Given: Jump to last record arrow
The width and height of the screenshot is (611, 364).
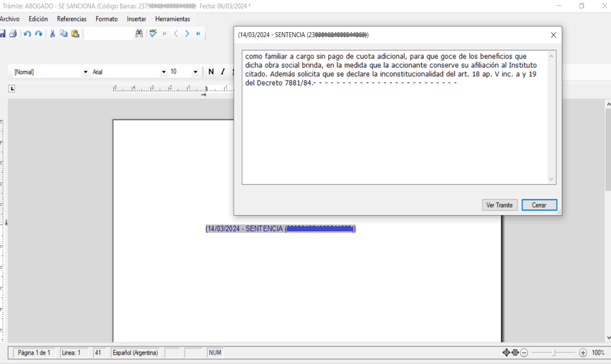Looking at the screenshot, I should click(x=199, y=34).
